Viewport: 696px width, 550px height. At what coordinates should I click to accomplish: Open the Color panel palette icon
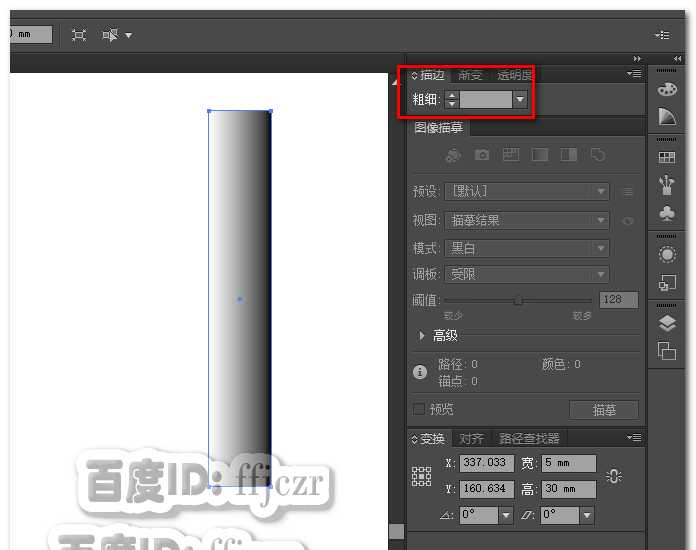click(x=667, y=90)
